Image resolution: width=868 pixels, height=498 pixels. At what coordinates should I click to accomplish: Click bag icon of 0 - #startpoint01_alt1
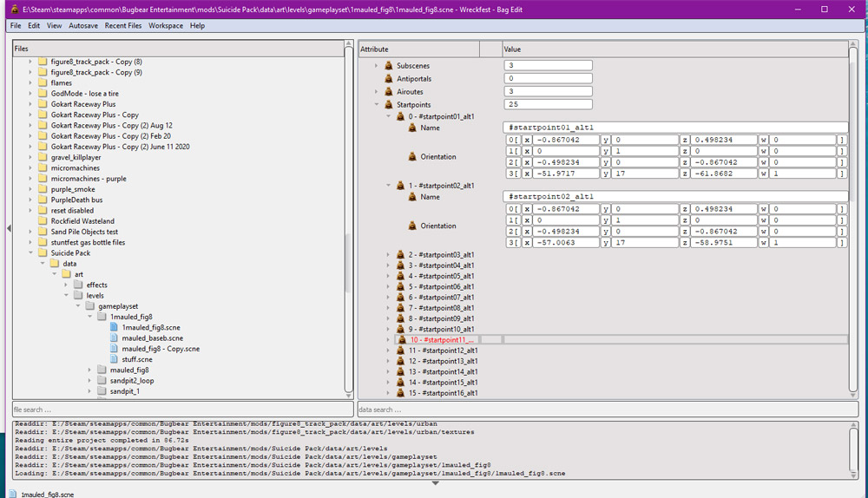coord(401,116)
